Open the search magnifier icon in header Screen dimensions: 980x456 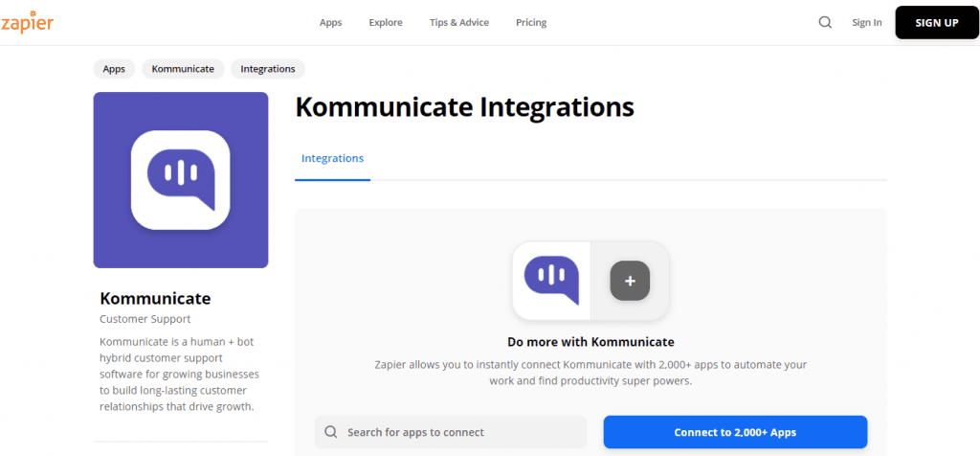point(825,23)
